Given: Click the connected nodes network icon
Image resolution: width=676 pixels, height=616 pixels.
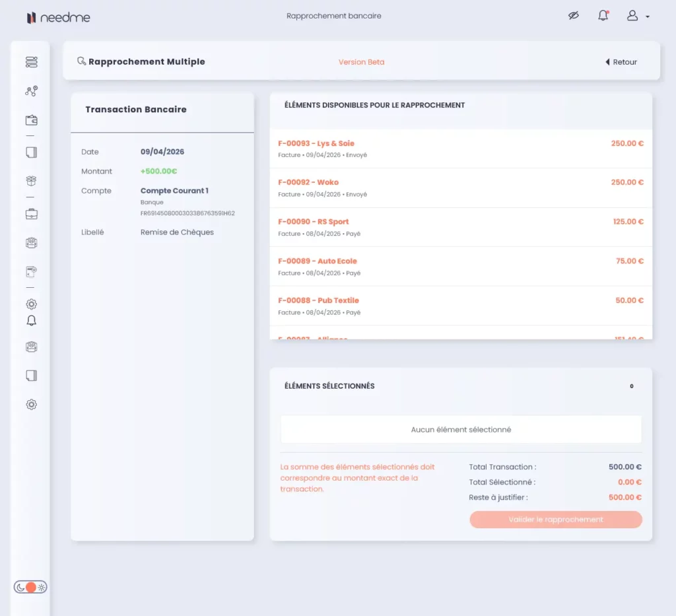Looking at the screenshot, I should tap(31, 91).
